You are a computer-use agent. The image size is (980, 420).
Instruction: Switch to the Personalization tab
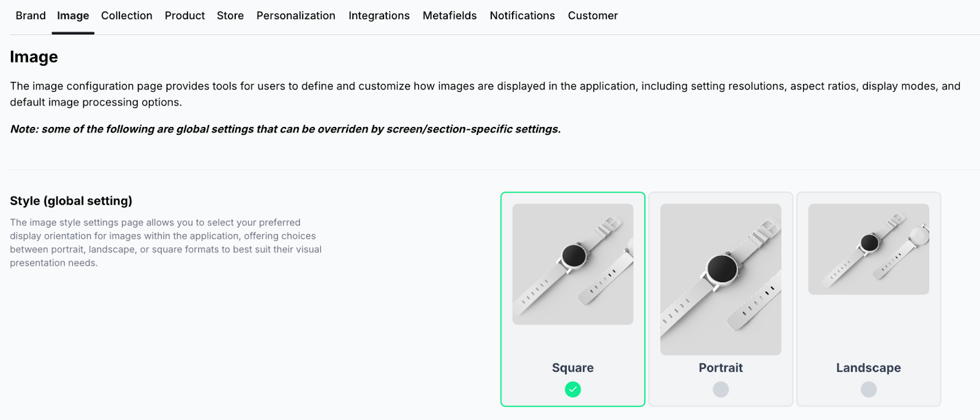click(x=296, y=16)
